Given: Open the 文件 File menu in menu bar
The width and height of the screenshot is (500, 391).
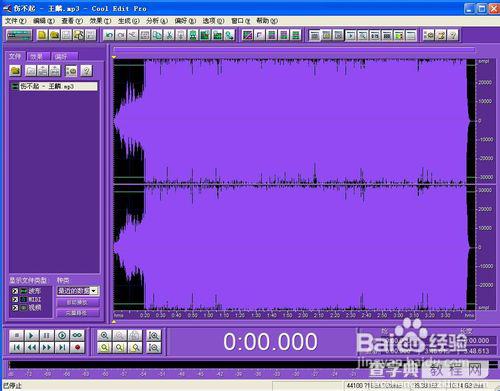Looking at the screenshot, I should (15, 21).
